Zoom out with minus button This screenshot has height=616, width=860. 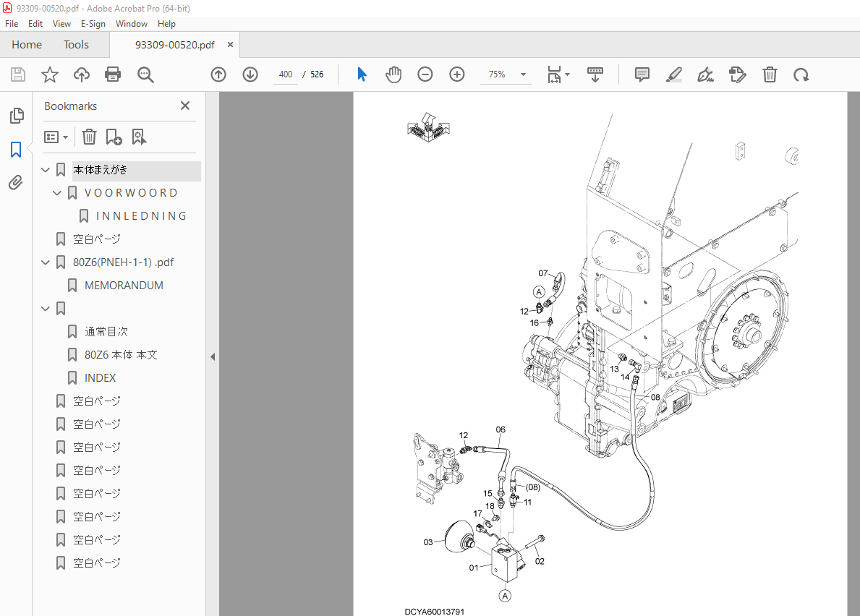click(x=425, y=74)
